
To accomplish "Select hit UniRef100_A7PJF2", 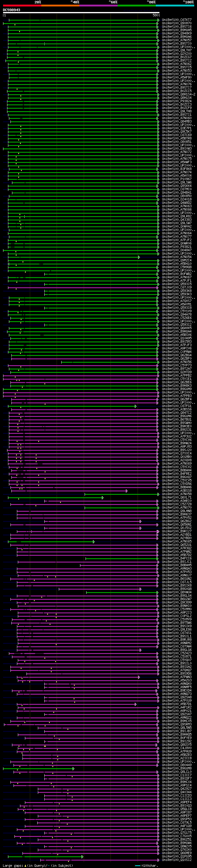I will tap(176, 240).
